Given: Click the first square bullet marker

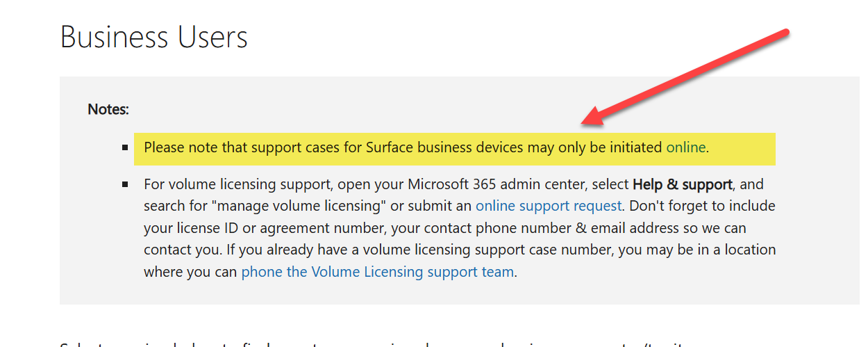Looking at the screenshot, I should coord(125,148).
